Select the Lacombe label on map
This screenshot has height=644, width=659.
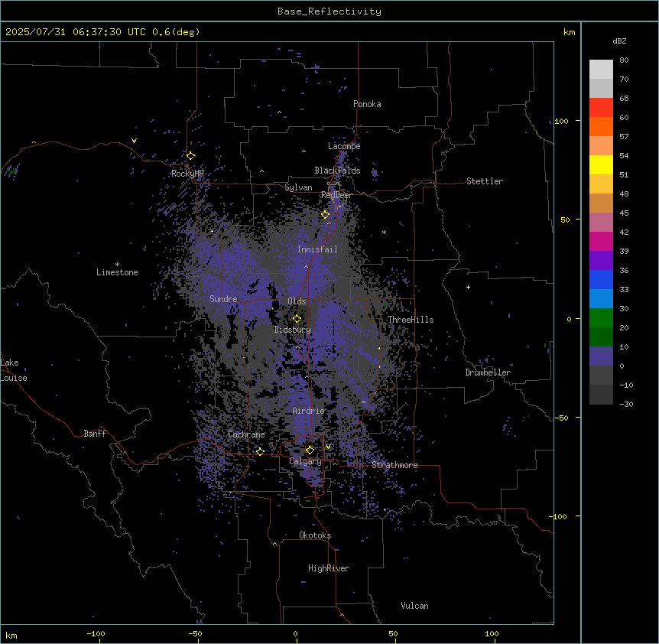[x=344, y=146]
